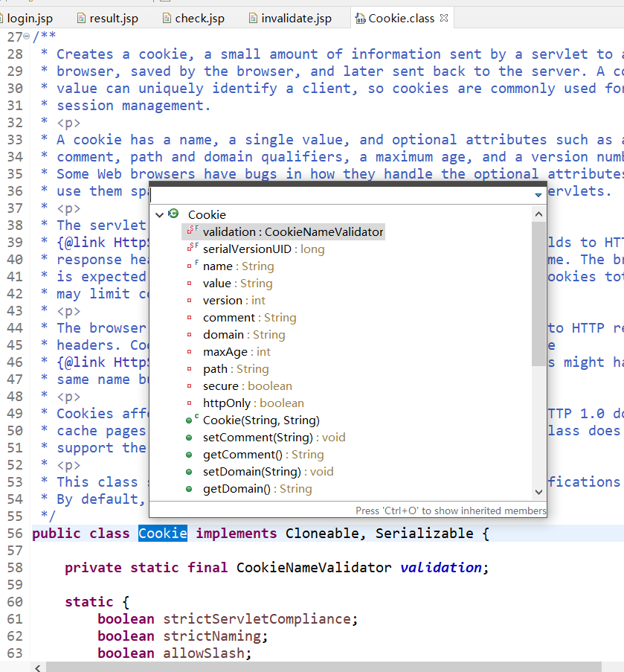The width and height of the screenshot is (624, 672).
Task: Open the quick outline view menu arrow
Action: point(538,195)
